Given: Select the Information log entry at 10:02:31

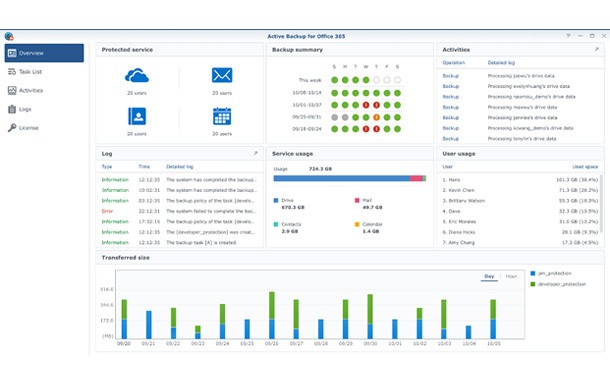Looking at the screenshot, I should pos(179,190).
